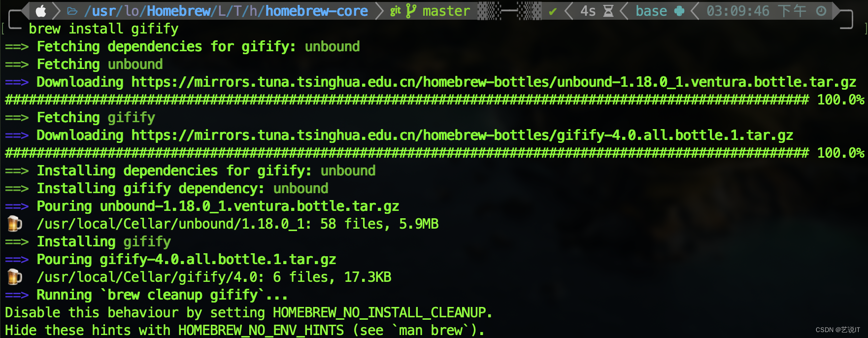Click the '03:09:46' time text
The height and width of the screenshot is (338, 868).
point(738,11)
